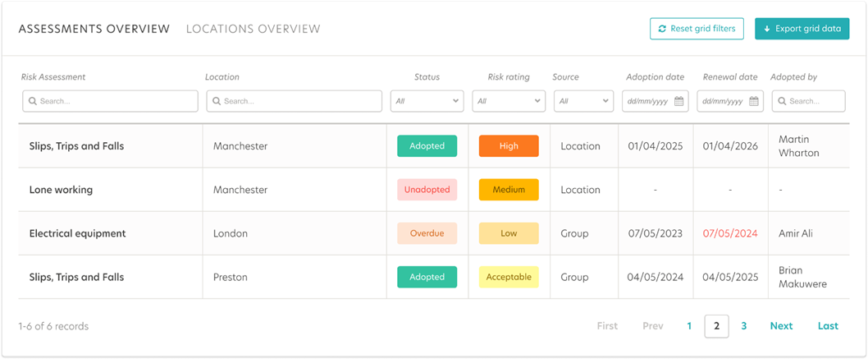Go to the Next page link
The height and width of the screenshot is (359, 868).
pyautogui.click(x=781, y=326)
